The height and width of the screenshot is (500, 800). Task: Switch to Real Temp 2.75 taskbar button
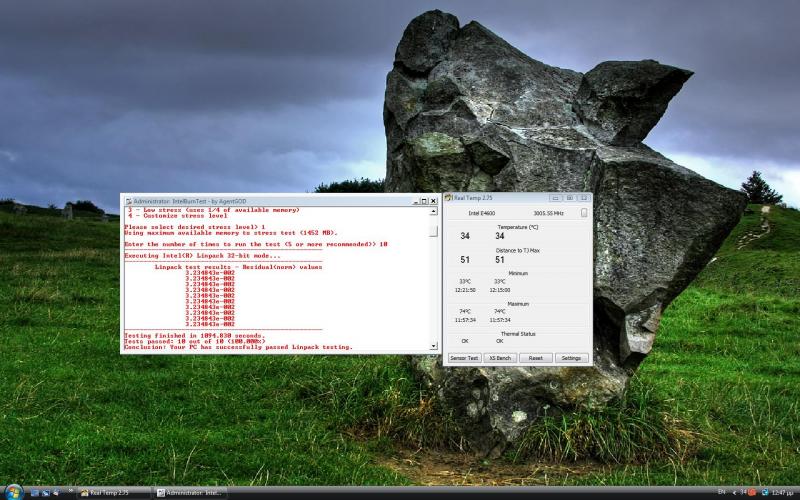pos(114,492)
